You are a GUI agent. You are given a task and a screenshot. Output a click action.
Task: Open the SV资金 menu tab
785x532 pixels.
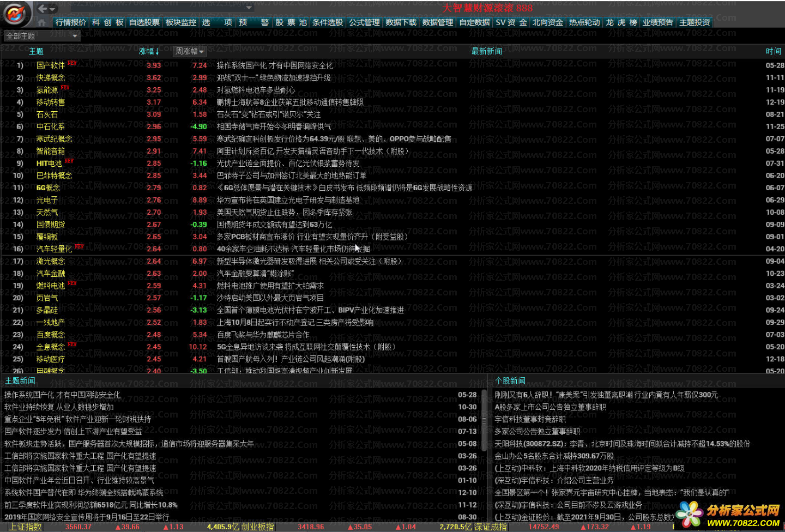[511, 22]
